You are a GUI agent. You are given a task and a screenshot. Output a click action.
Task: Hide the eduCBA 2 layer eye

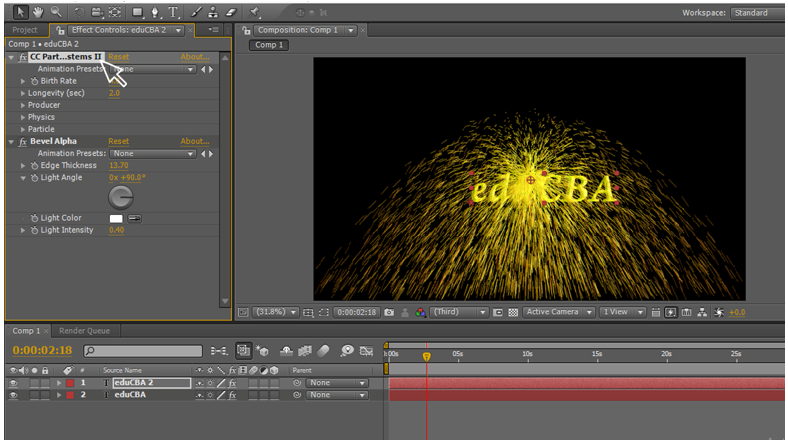pos(13,383)
